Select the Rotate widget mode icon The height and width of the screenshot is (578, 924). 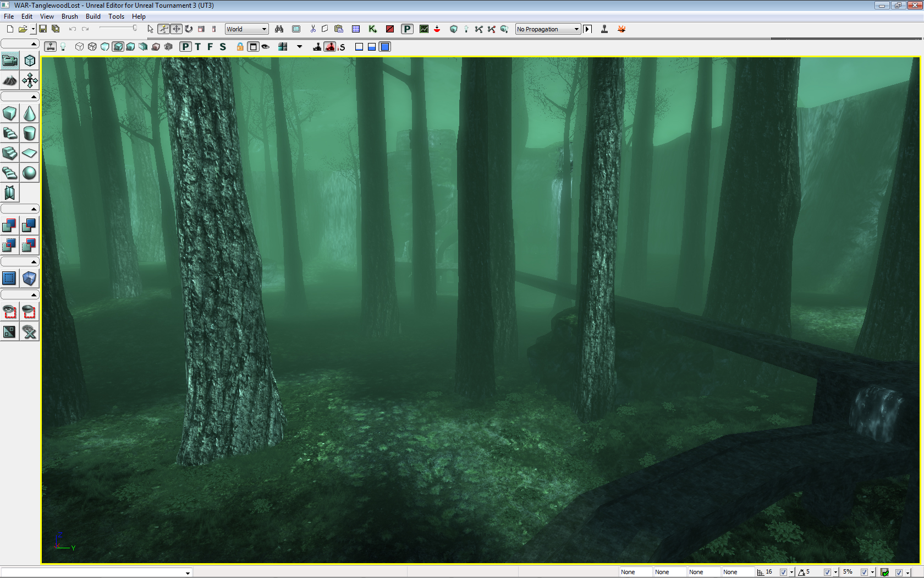189,29
